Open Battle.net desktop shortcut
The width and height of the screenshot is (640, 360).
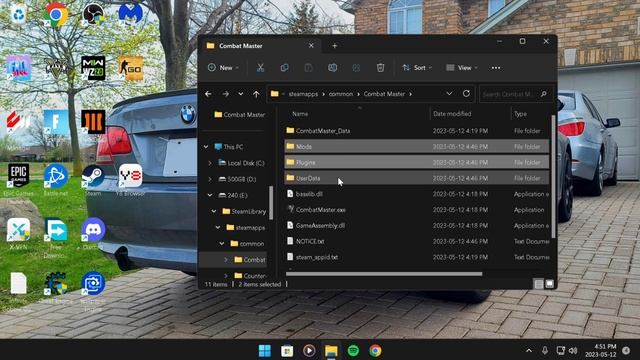pyautogui.click(x=56, y=180)
